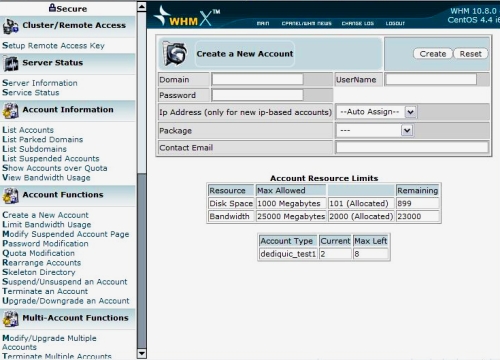Image resolution: width=500 pixels, height=360 pixels.
Task: Open Password Modification link
Action: click(x=45, y=243)
